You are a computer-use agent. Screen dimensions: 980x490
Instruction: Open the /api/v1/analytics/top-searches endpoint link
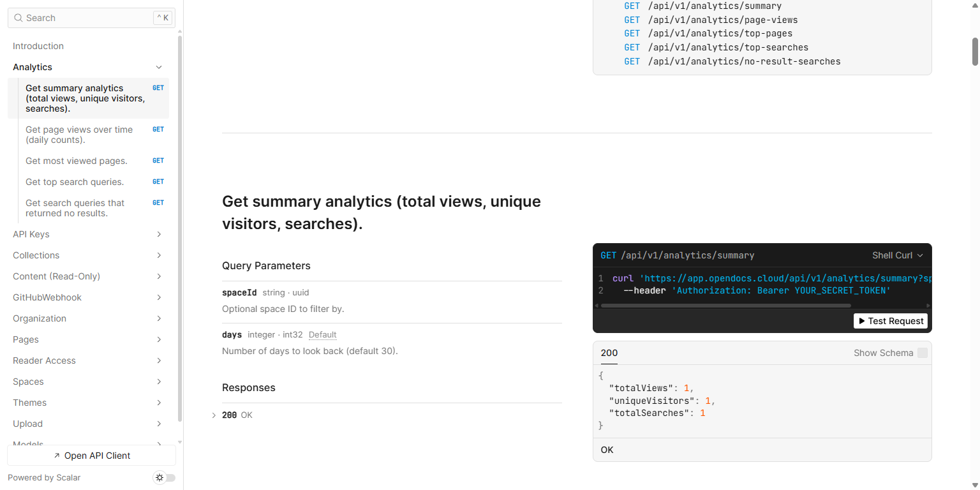coord(716,47)
